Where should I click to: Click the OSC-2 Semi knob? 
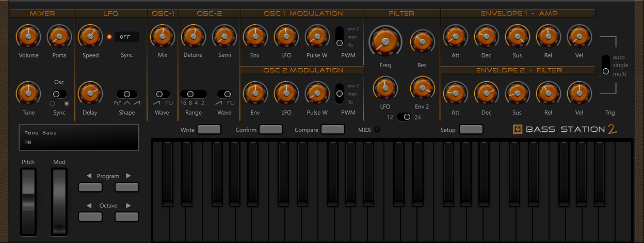pyautogui.click(x=224, y=36)
